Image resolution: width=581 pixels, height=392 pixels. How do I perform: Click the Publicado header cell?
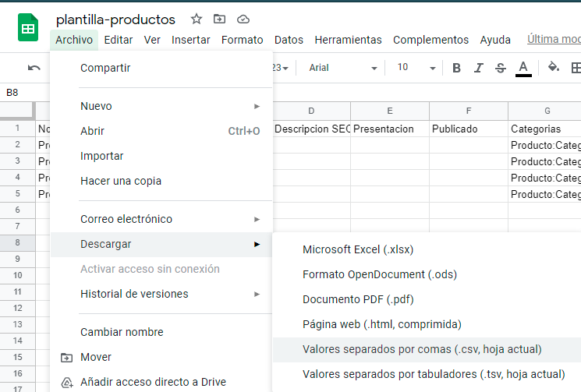[468, 129]
